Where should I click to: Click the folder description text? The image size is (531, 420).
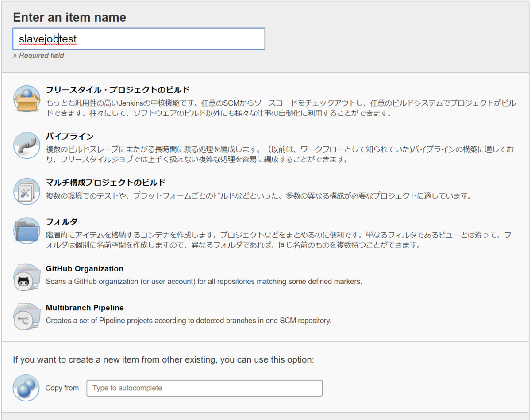pos(278,240)
